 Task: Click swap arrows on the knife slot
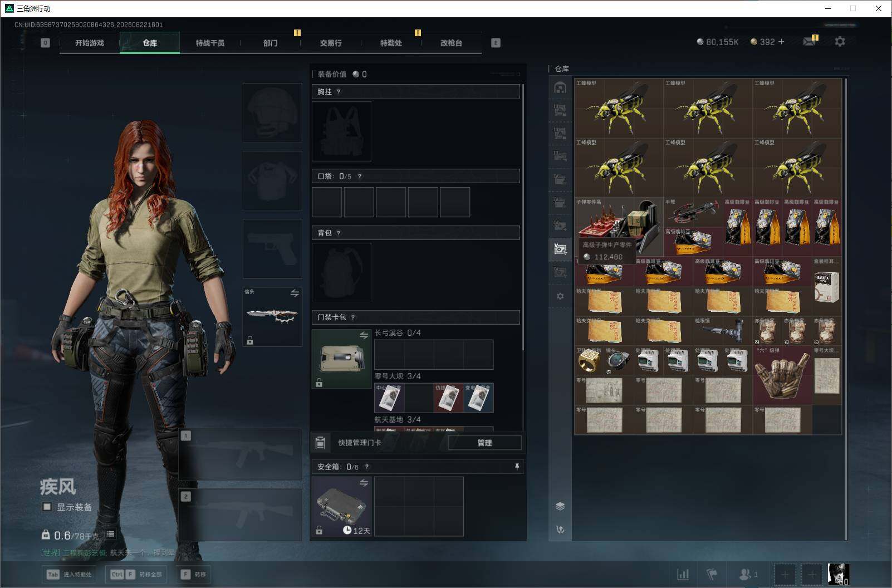(295, 293)
